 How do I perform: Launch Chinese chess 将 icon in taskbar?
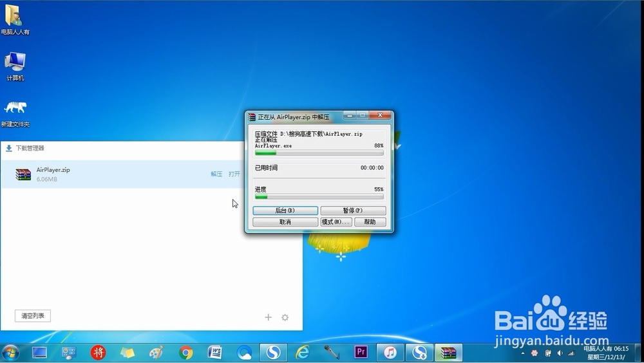pos(98,353)
